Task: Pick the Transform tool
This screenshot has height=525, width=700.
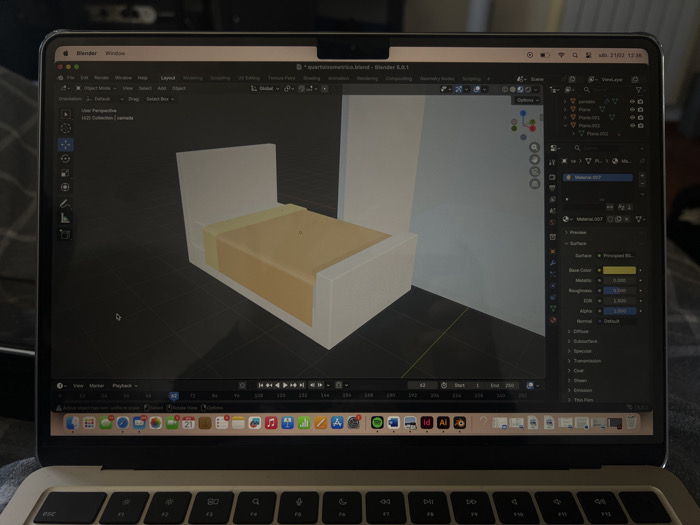Action: (x=66, y=188)
